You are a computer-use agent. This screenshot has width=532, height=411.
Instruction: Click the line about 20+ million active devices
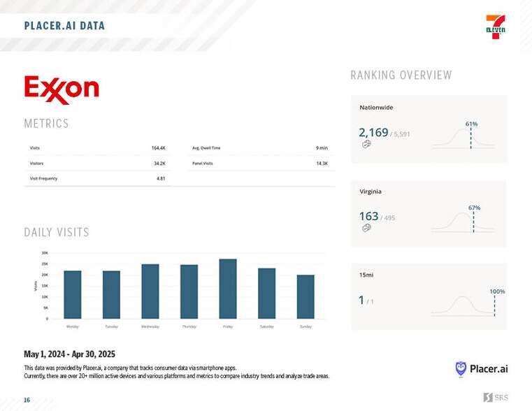177,376
